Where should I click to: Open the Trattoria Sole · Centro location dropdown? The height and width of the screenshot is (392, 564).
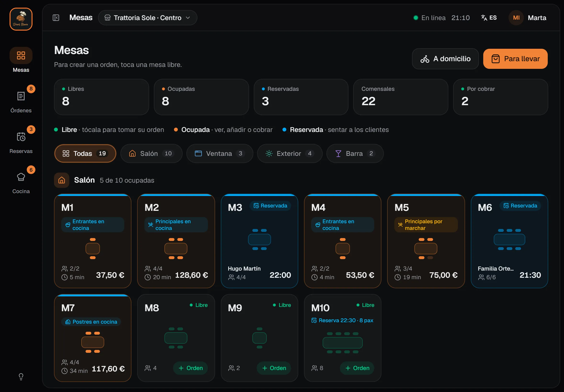pos(147,18)
